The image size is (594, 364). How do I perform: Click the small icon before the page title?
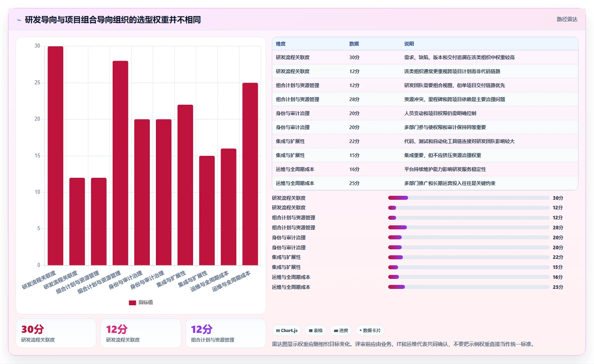coord(19,20)
